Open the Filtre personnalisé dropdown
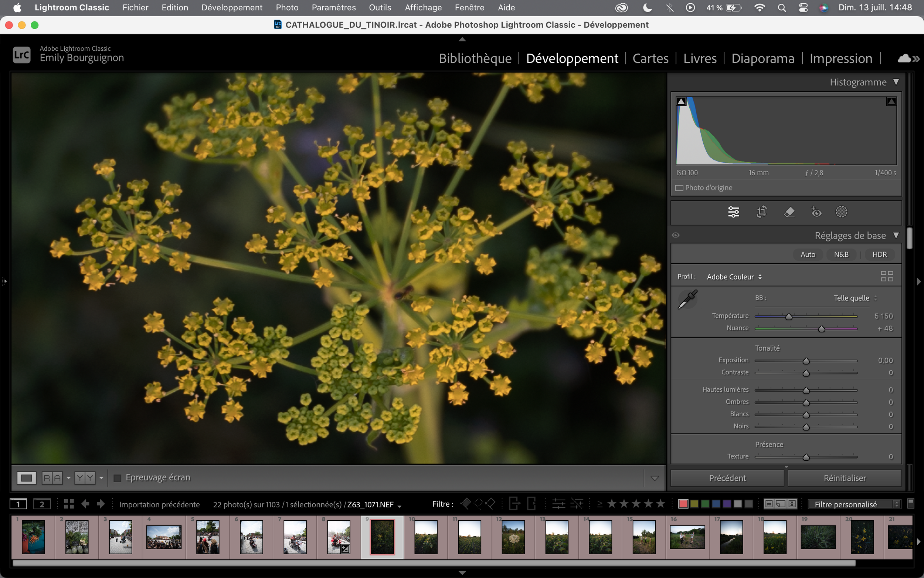The width and height of the screenshot is (924, 578). 855,504
